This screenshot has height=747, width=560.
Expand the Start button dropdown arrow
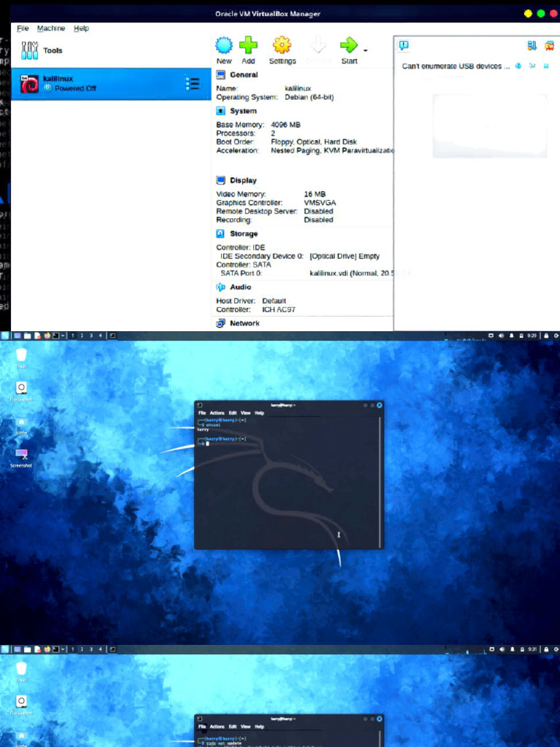pos(365,50)
